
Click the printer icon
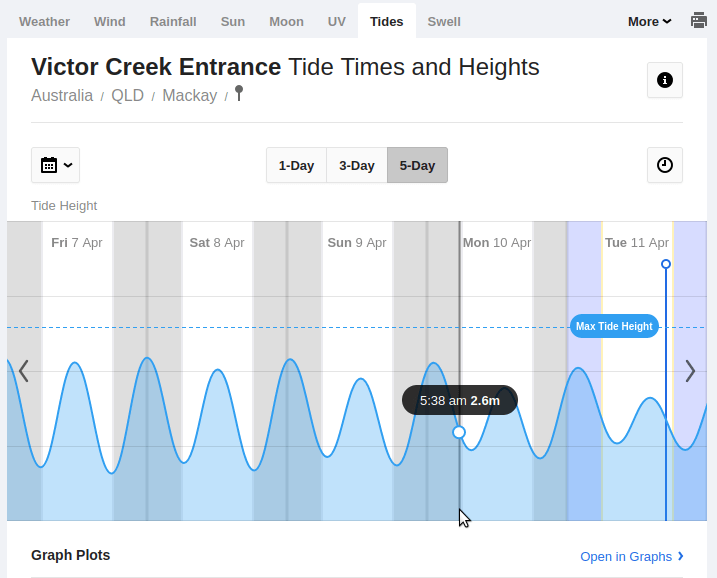[699, 21]
